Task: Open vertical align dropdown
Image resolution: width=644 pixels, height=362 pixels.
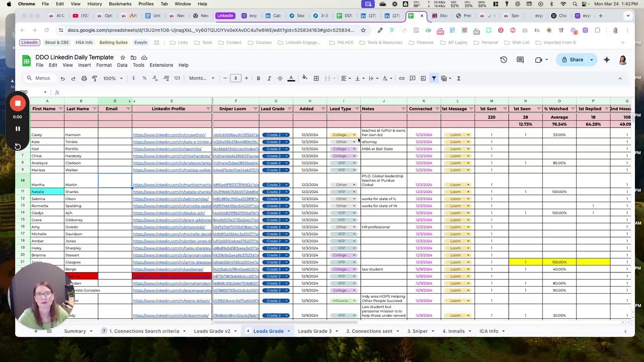Action: 359,78
